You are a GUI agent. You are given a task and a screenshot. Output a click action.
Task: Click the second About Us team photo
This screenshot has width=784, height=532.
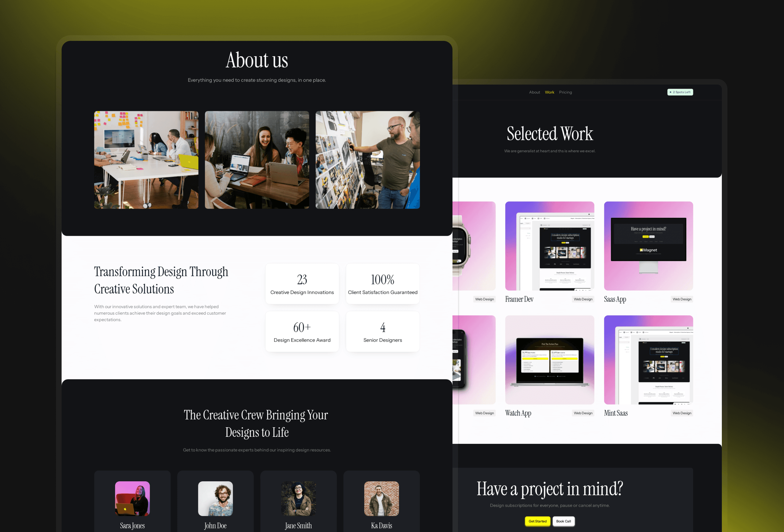pyautogui.click(x=257, y=159)
